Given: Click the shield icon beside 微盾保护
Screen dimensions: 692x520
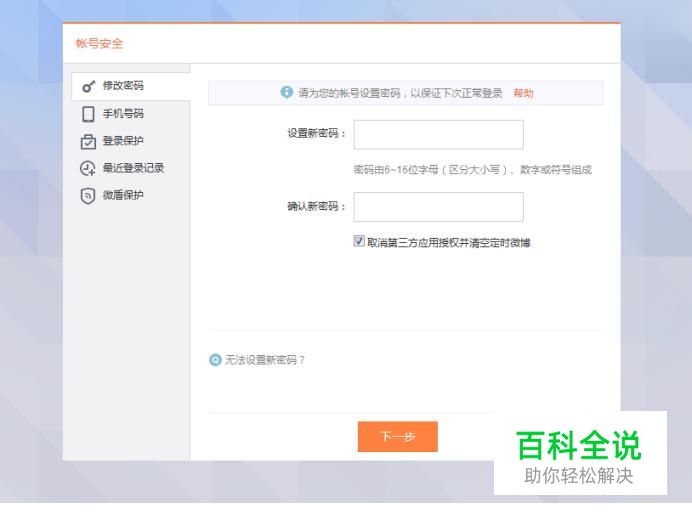Looking at the screenshot, I should coord(88,196).
